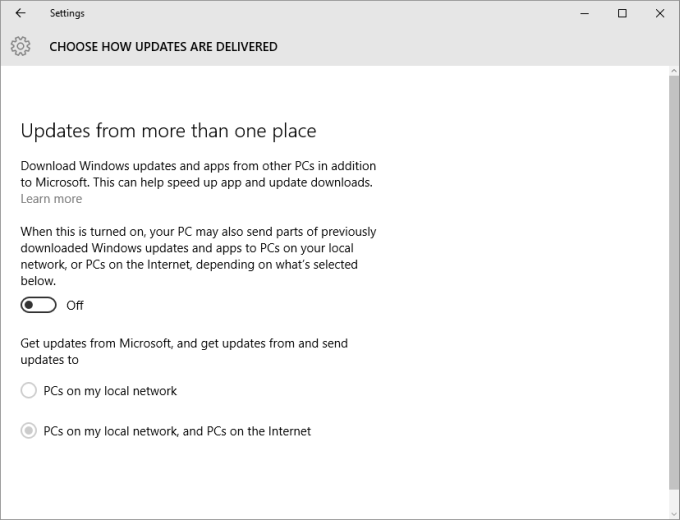Click the vertical scrollbar thumb

pyautogui.click(x=673, y=280)
